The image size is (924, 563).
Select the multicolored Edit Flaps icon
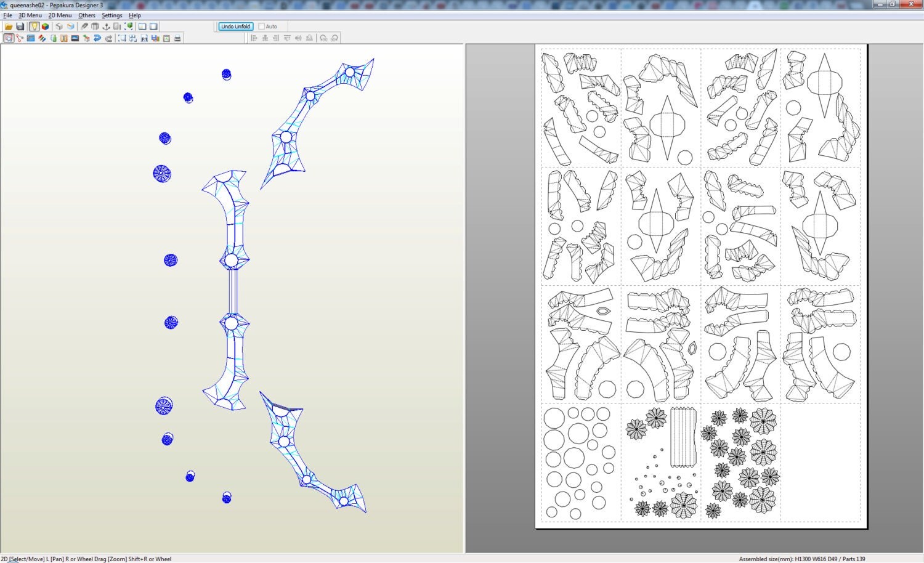coord(42,38)
